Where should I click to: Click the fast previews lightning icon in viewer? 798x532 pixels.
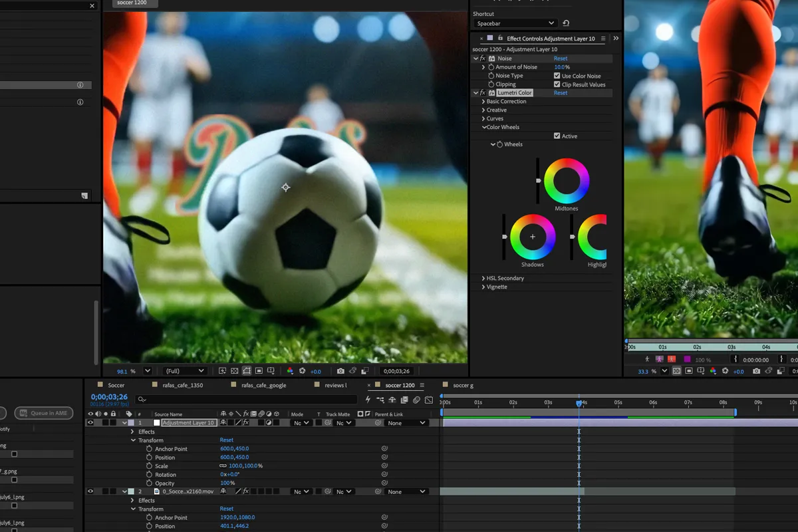(221, 371)
